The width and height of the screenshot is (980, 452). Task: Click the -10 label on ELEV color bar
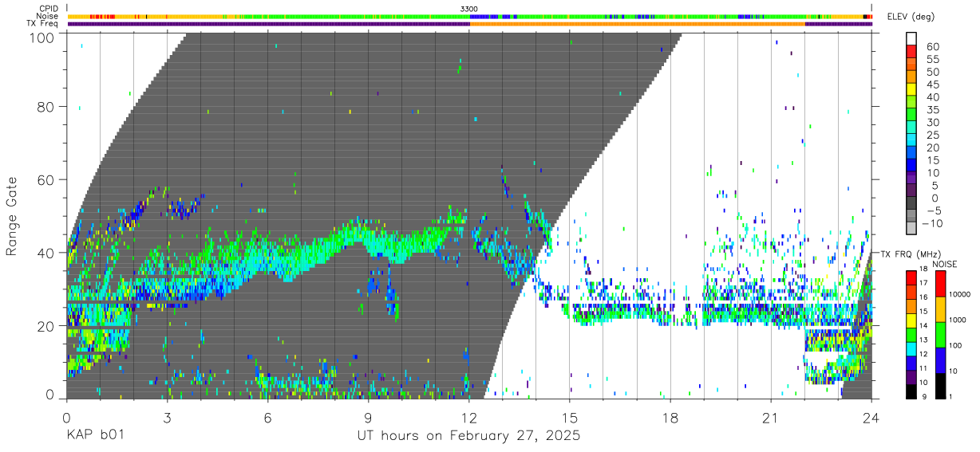coord(932,224)
